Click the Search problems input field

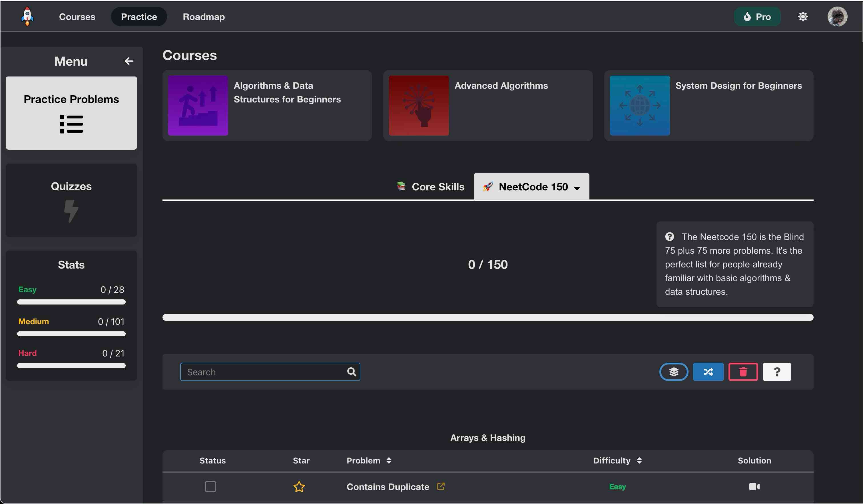[x=265, y=372]
